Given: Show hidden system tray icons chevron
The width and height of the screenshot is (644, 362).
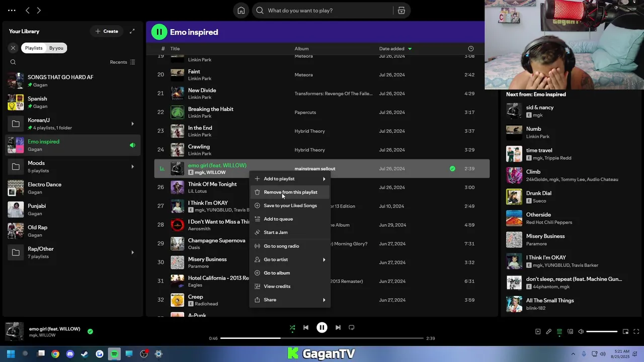Looking at the screenshot, I should 573,354.
